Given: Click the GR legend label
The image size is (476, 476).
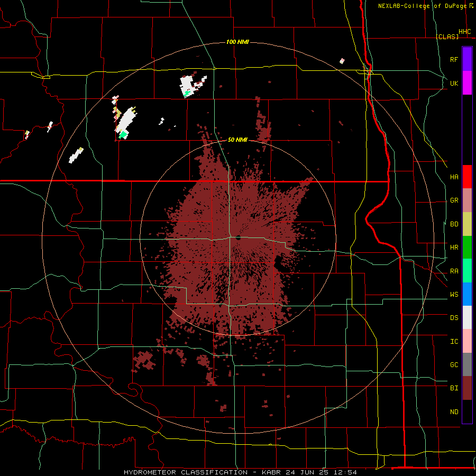Looking at the screenshot, I should 454,200.
